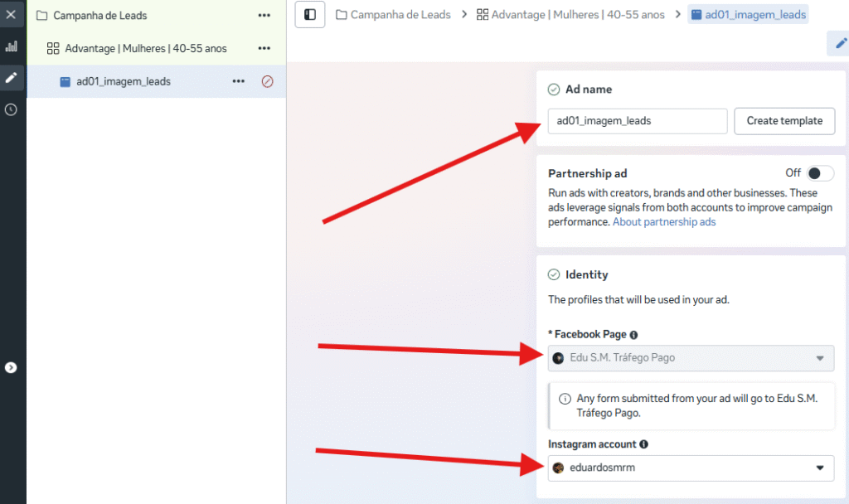Enable the Partnership ad toggle
849x504 pixels.
pos(820,173)
